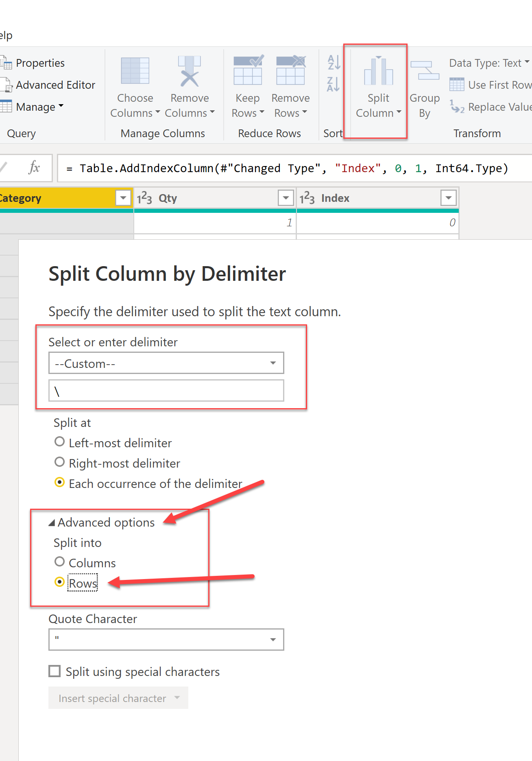Click the Group By icon
This screenshot has height=761, width=532.
coord(425,71)
